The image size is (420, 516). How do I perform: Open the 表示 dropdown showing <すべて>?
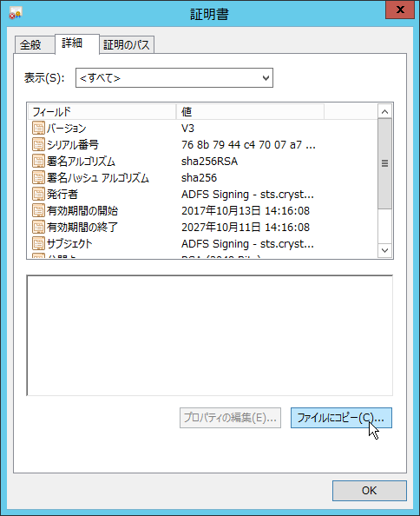[x=174, y=77]
